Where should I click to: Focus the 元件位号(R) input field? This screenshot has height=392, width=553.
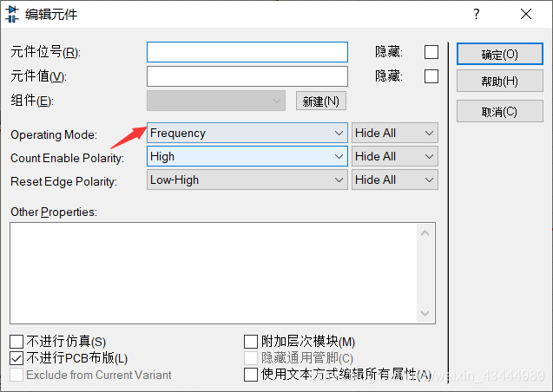point(247,52)
